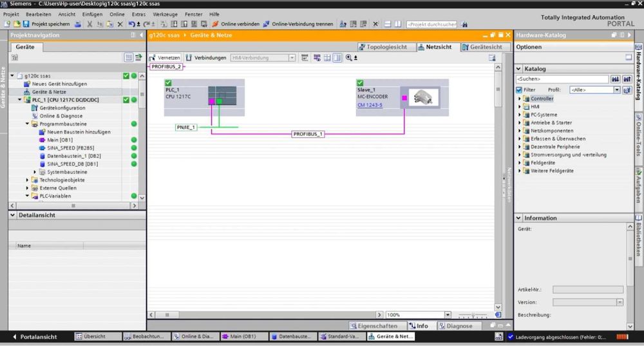The height and width of the screenshot is (346, 644).
Task: Adjust the zoom slider in network view
Action: point(472,315)
